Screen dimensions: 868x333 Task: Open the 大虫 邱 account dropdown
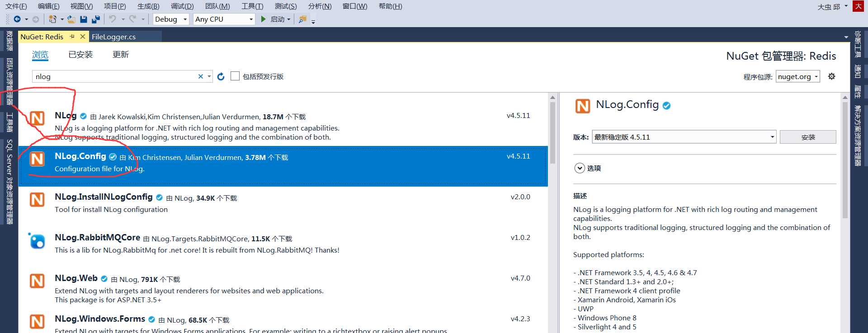click(833, 7)
